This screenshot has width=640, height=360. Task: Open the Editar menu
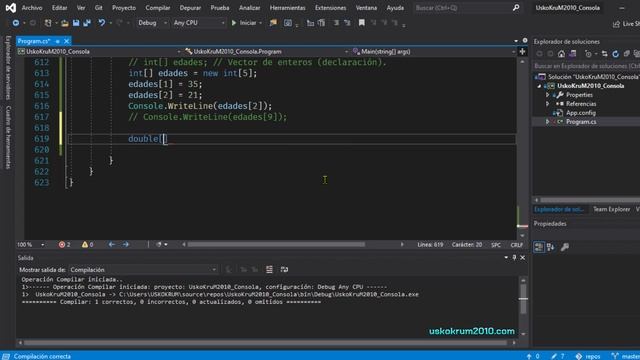coord(60,8)
